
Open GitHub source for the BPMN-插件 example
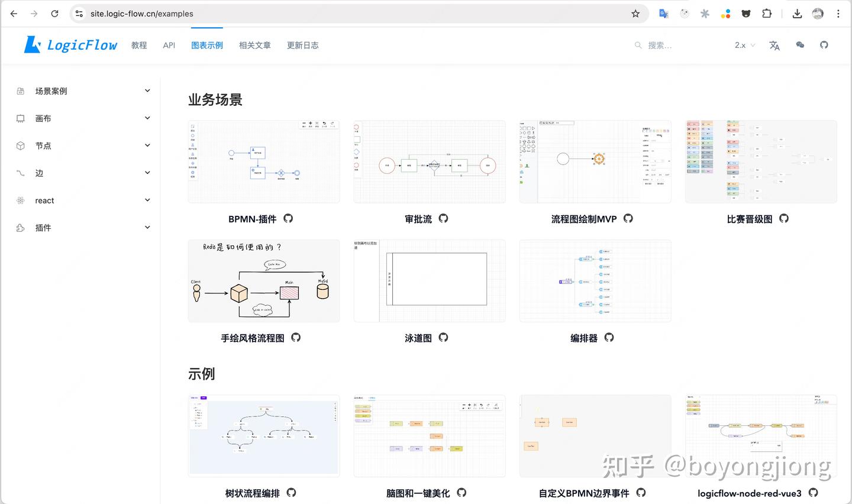pos(288,218)
